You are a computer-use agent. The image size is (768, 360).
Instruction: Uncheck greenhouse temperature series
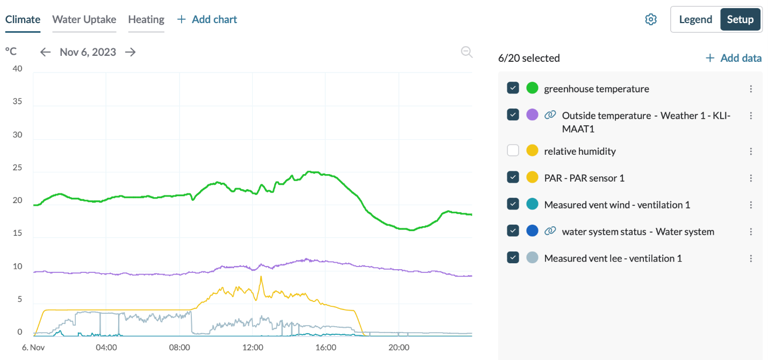point(513,88)
